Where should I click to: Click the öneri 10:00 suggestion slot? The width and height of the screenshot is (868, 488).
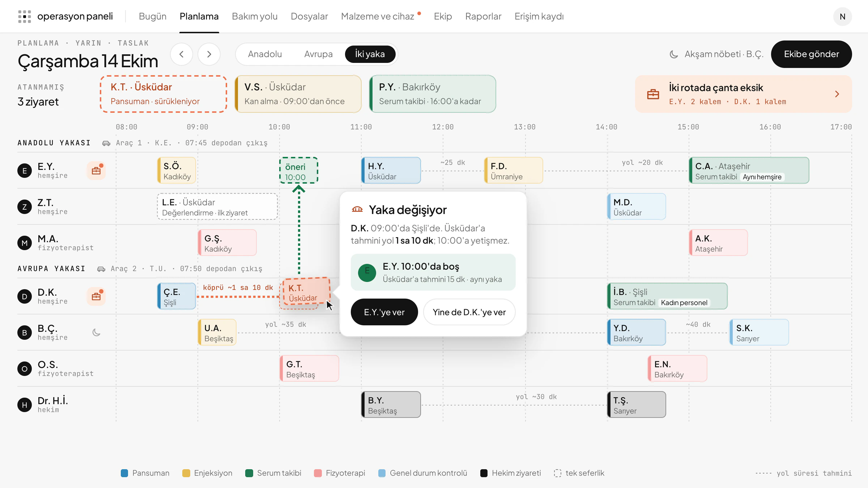pyautogui.click(x=299, y=170)
